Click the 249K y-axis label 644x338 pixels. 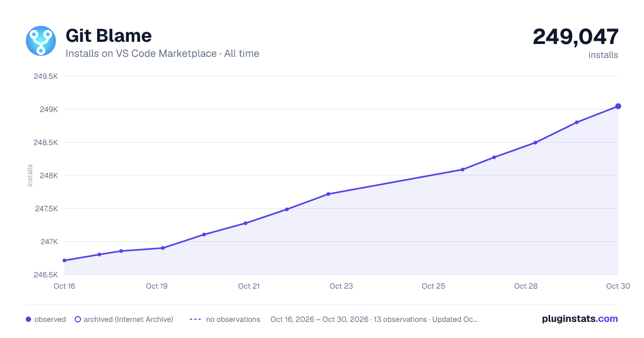49,109
